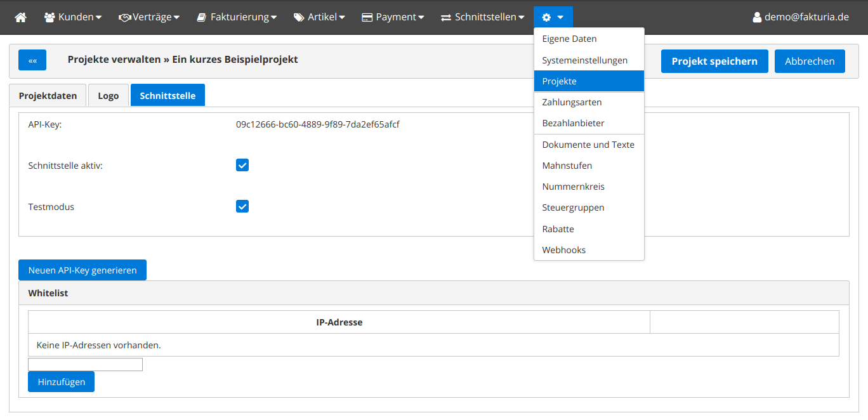Click the settings gear icon
Image resolution: width=868 pixels, height=420 pixels.
(x=546, y=17)
